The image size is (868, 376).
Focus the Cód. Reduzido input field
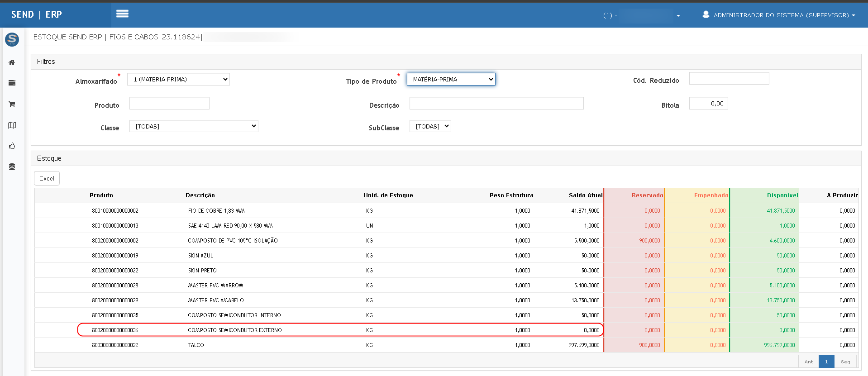point(729,79)
